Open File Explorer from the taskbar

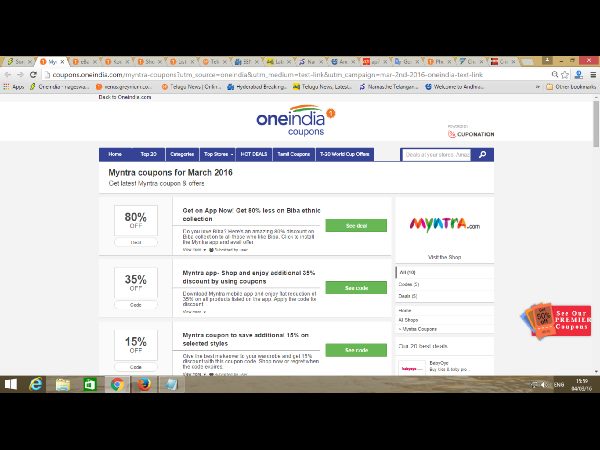tap(63, 383)
